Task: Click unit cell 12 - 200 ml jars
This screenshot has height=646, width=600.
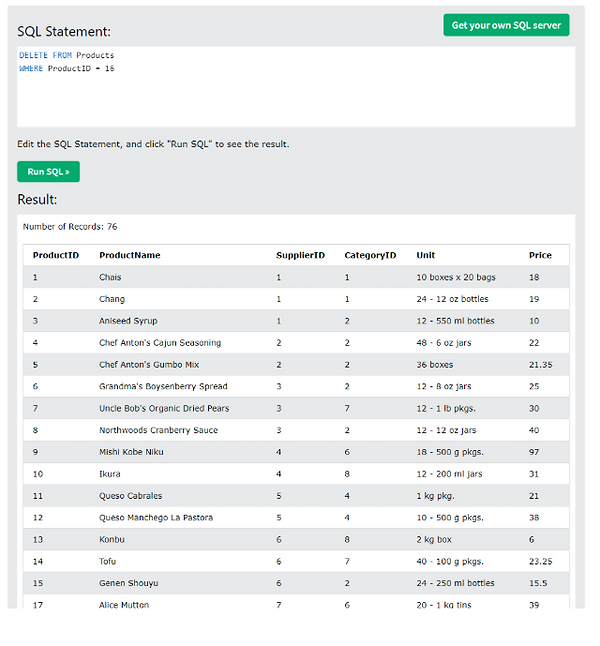Action: (449, 474)
